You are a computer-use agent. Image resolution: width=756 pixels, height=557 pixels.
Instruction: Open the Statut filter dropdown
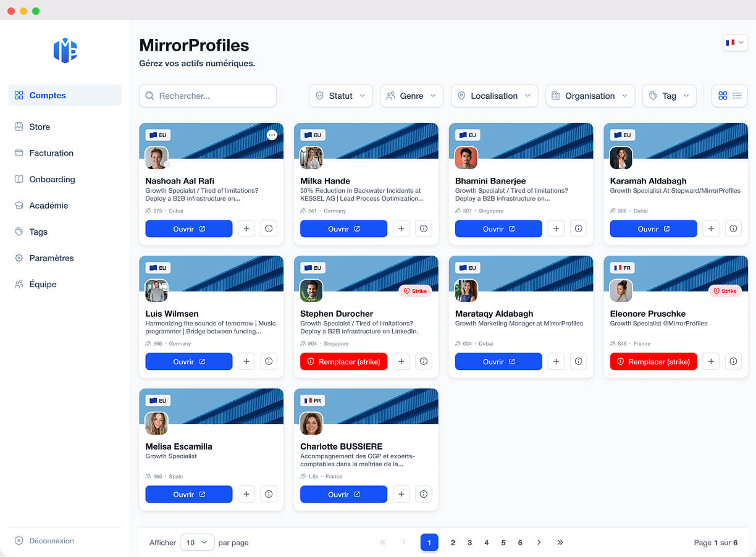341,96
